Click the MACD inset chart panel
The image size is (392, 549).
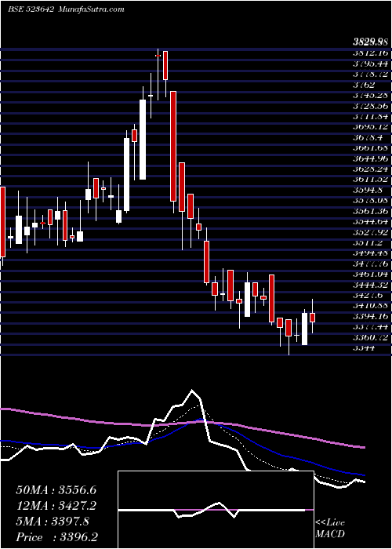point(216,510)
